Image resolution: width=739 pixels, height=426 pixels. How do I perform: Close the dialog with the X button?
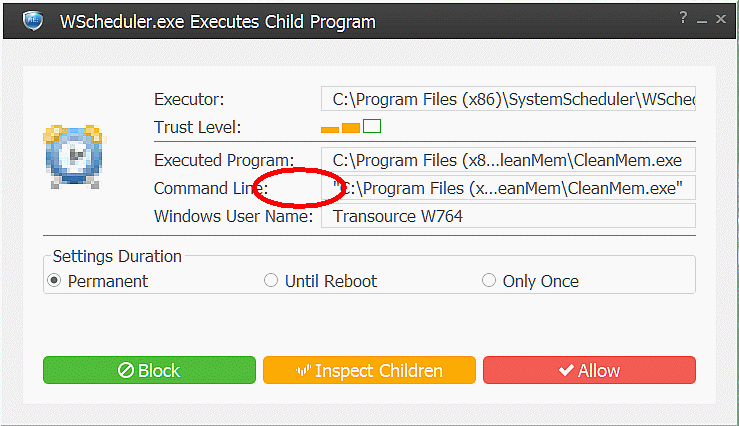click(722, 19)
